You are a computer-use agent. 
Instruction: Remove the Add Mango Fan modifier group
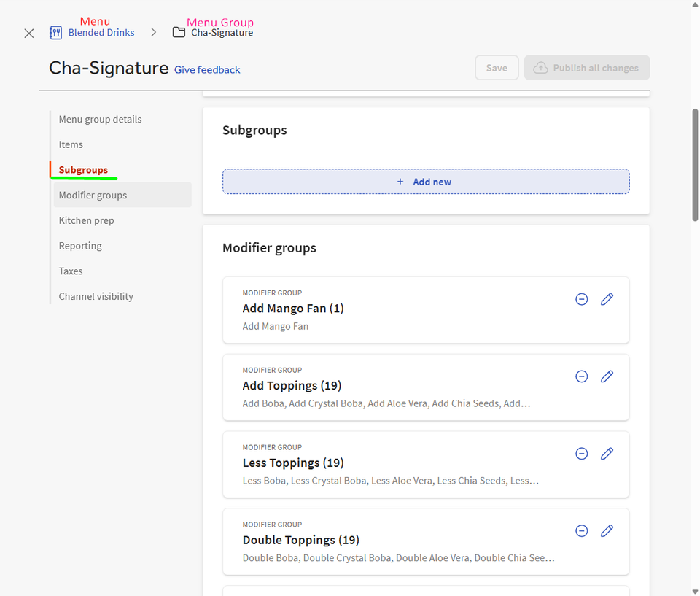pos(581,299)
